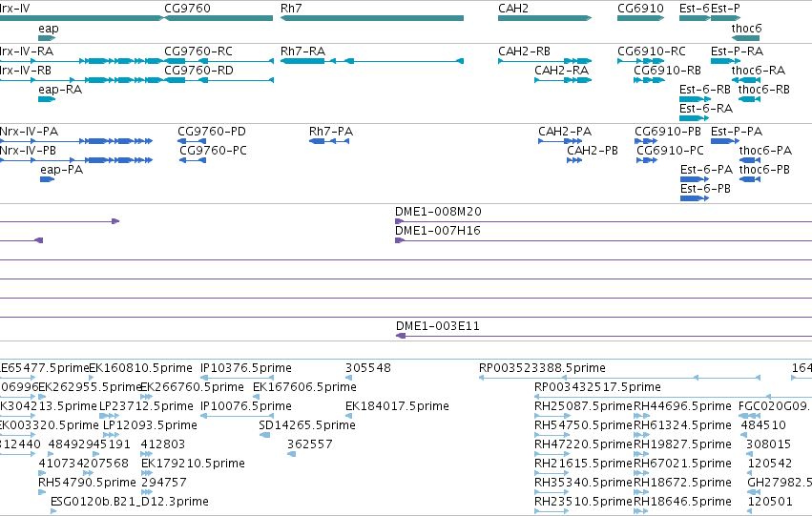This screenshot has height=516, width=812.
Task: Select EST RH18672.5prime
Action: click(641, 493)
